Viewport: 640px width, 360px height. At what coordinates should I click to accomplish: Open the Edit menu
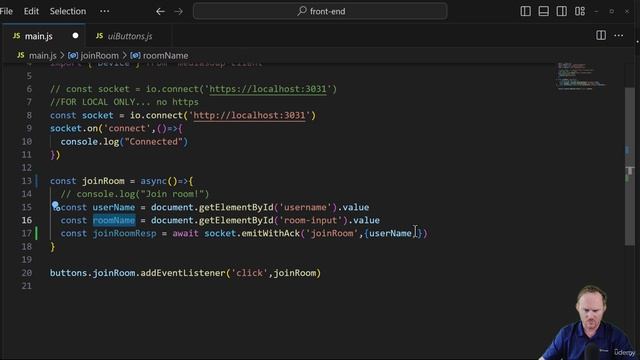(x=31, y=11)
